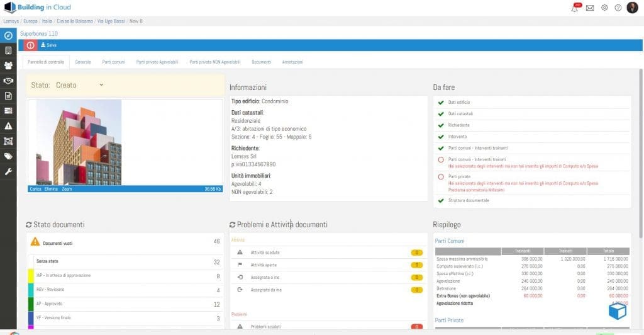Open the building sidebar icon

pyautogui.click(x=8, y=50)
